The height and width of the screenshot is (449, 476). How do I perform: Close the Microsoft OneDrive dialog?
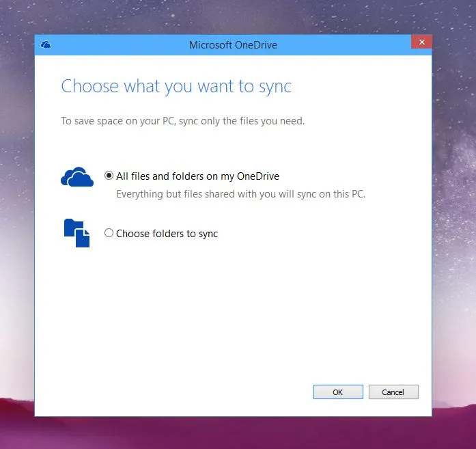(421, 42)
